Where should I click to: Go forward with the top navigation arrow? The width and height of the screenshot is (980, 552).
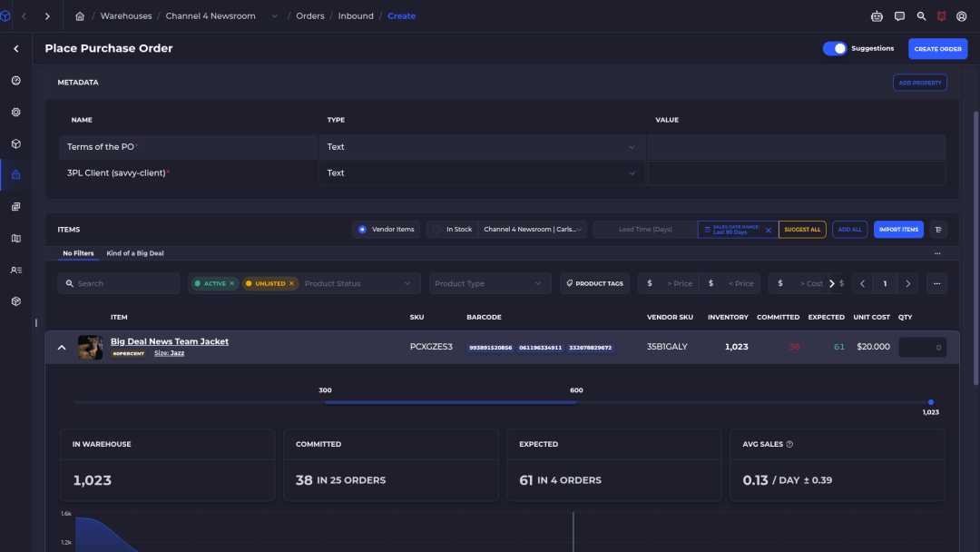pos(47,16)
